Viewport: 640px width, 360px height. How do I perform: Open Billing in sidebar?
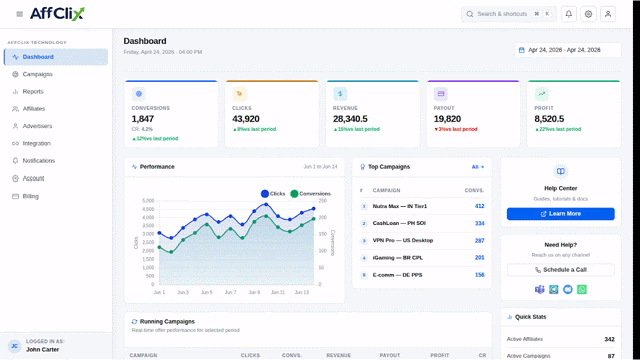[56, 196]
